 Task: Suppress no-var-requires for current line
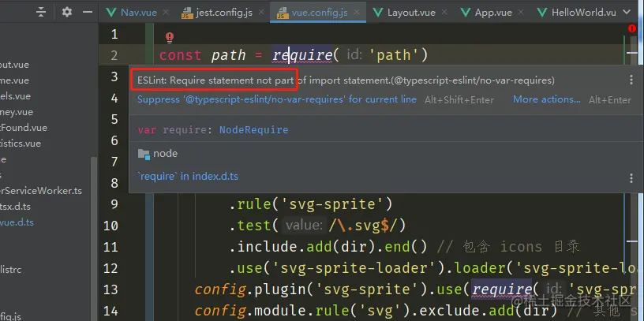[276, 99]
